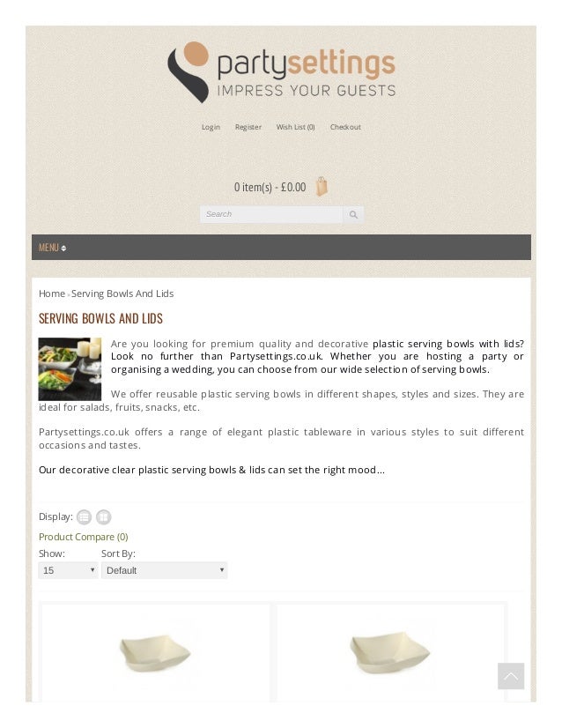The width and height of the screenshot is (562, 728).
Task: Focus the Search text field
Action: 271,214
